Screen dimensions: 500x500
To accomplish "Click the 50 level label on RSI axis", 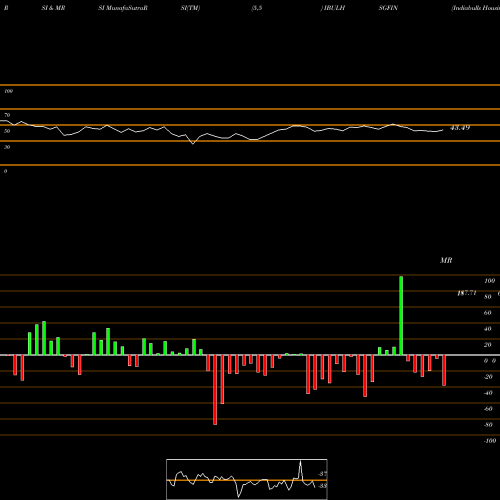I will click(x=7, y=131).
